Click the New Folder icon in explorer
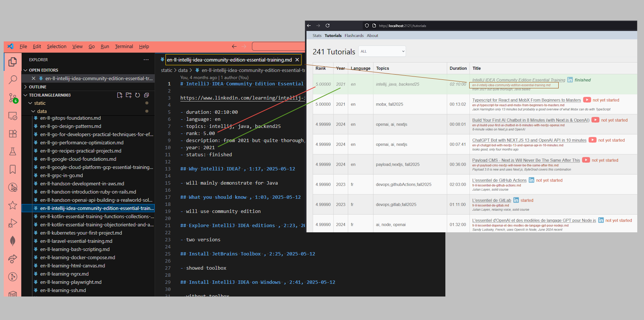 [129, 95]
